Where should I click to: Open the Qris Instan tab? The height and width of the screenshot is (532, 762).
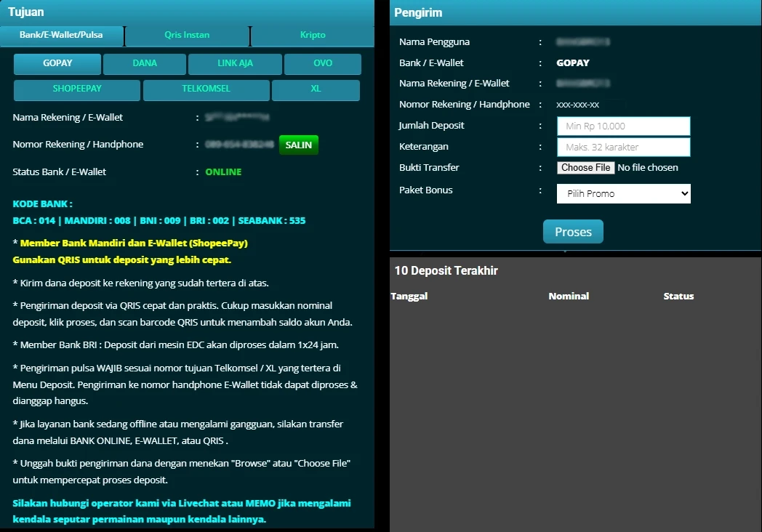click(187, 35)
